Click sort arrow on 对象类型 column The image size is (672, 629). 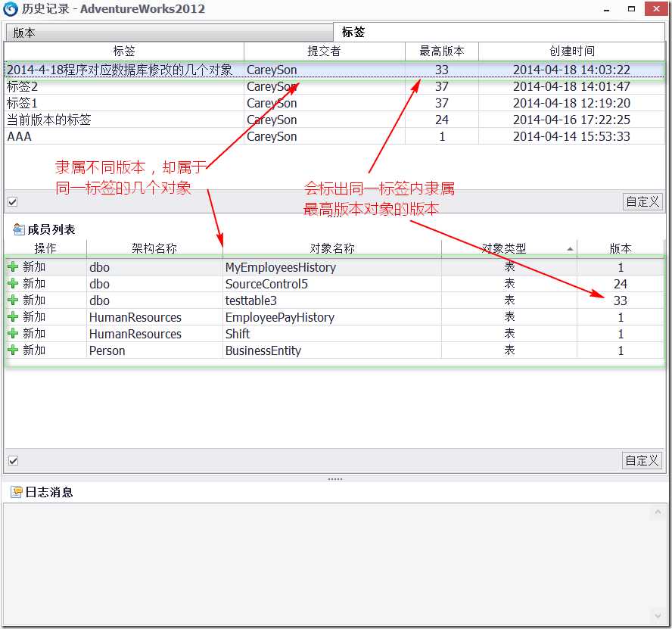click(x=570, y=248)
